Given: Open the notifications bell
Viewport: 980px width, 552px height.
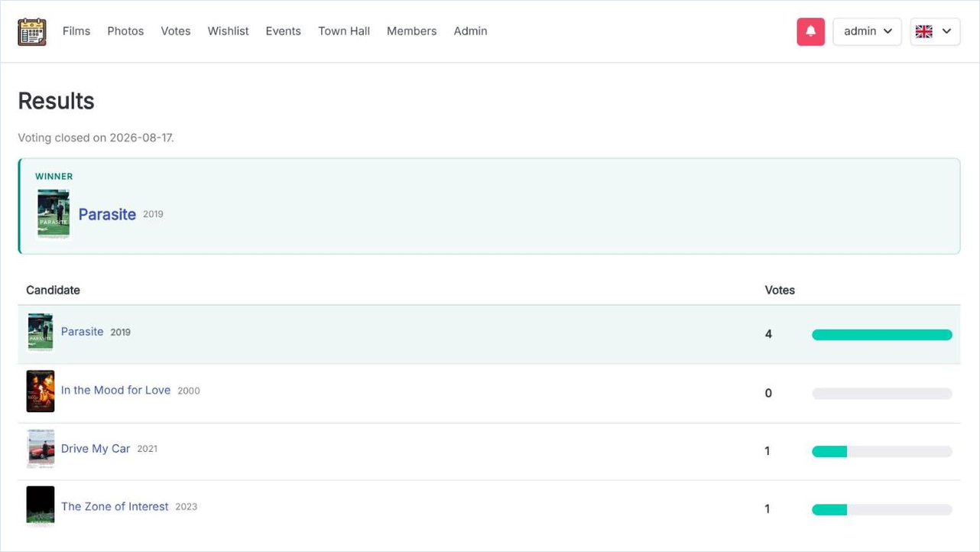Looking at the screenshot, I should (810, 31).
